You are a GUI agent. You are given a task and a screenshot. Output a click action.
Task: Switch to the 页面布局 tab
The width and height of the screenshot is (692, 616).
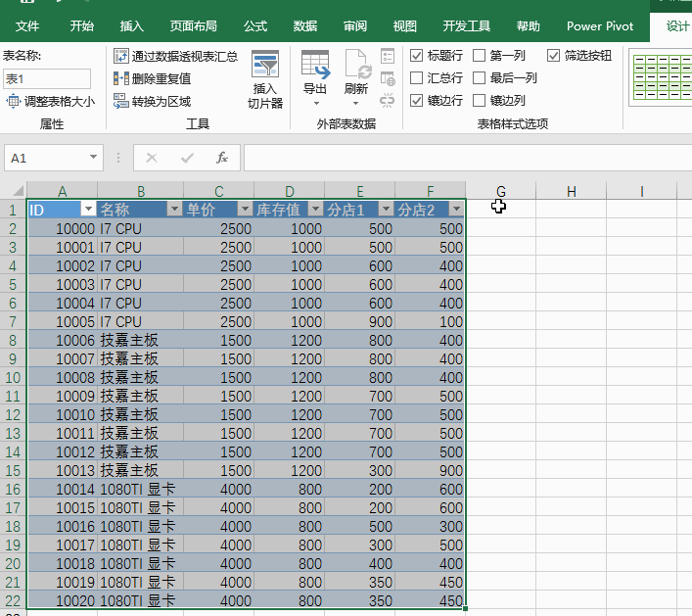(193, 26)
